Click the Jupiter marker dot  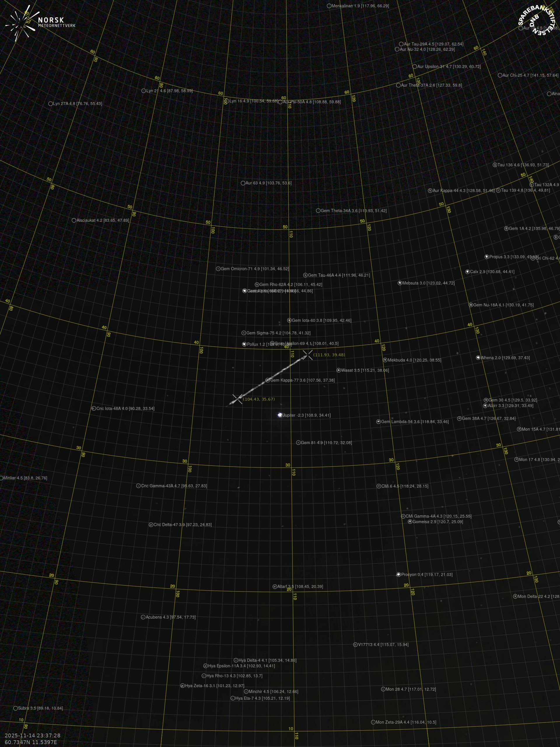tap(280, 415)
